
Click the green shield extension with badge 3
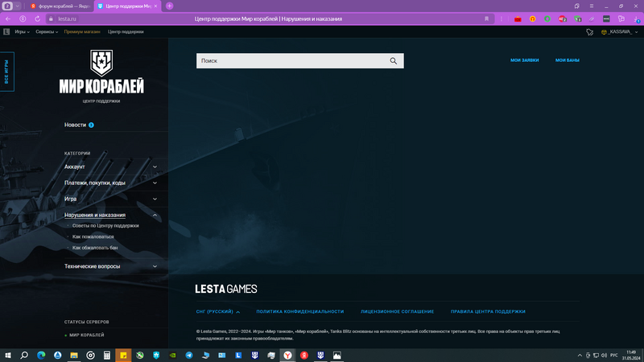[577, 19]
